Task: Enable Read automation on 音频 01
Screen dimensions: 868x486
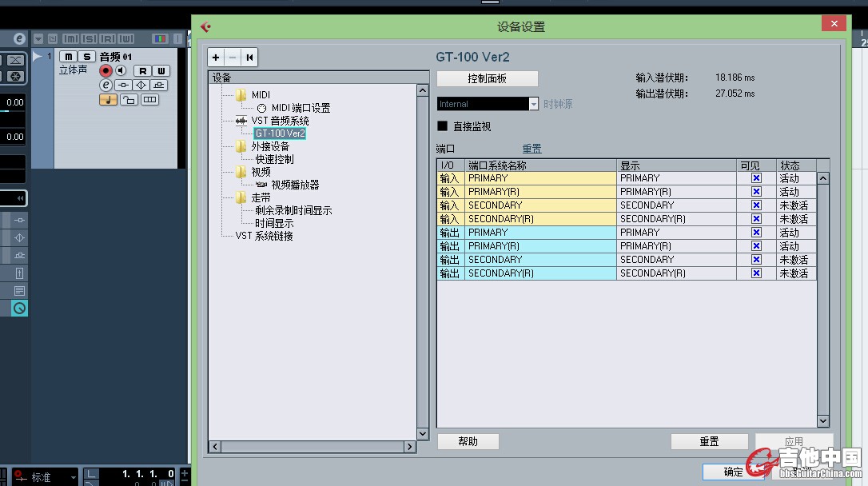Action: (142, 71)
